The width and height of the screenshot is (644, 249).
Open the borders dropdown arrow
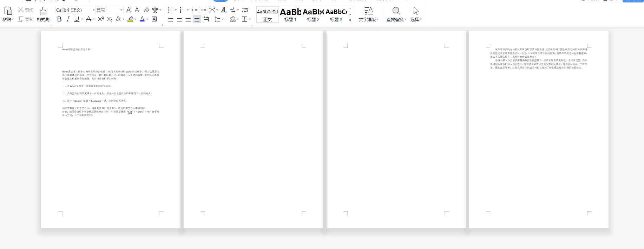[250, 19]
